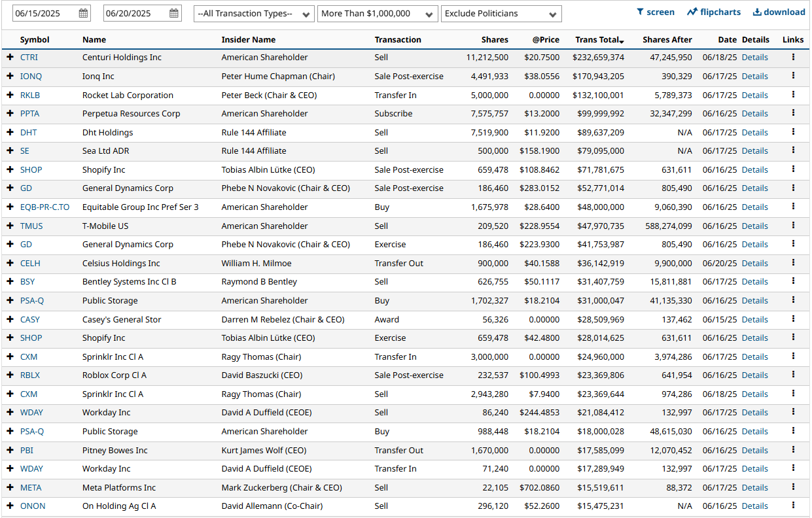Open links menu for META row

(x=793, y=487)
